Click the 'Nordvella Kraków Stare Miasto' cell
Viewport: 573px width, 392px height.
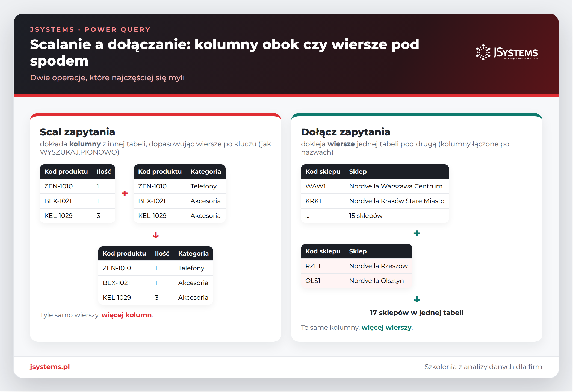[397, 201]
